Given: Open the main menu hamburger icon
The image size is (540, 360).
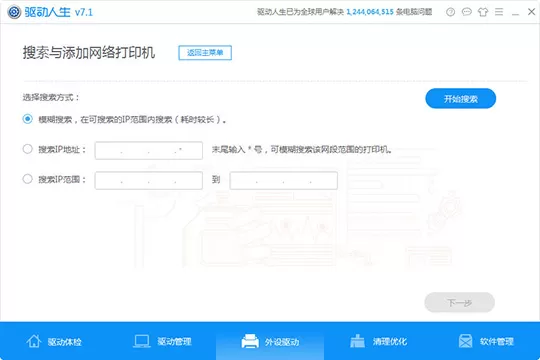Looking at the screenshot, I should (x=499, y=12).
